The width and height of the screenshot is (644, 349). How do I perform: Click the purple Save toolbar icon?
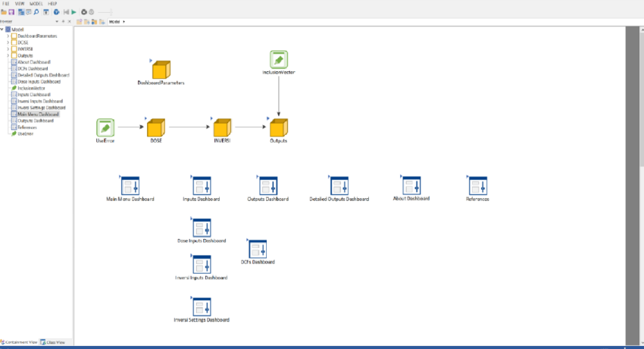click(11, 12)
